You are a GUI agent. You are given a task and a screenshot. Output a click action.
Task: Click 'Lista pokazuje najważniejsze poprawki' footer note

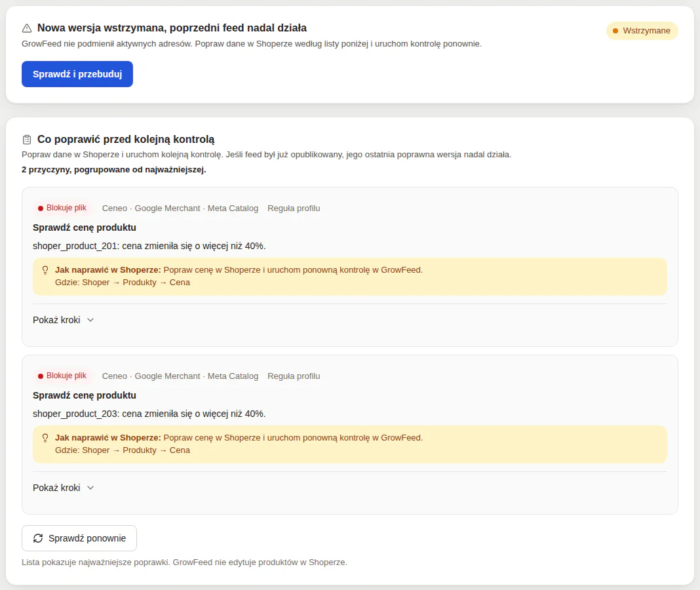click(184, 562)
